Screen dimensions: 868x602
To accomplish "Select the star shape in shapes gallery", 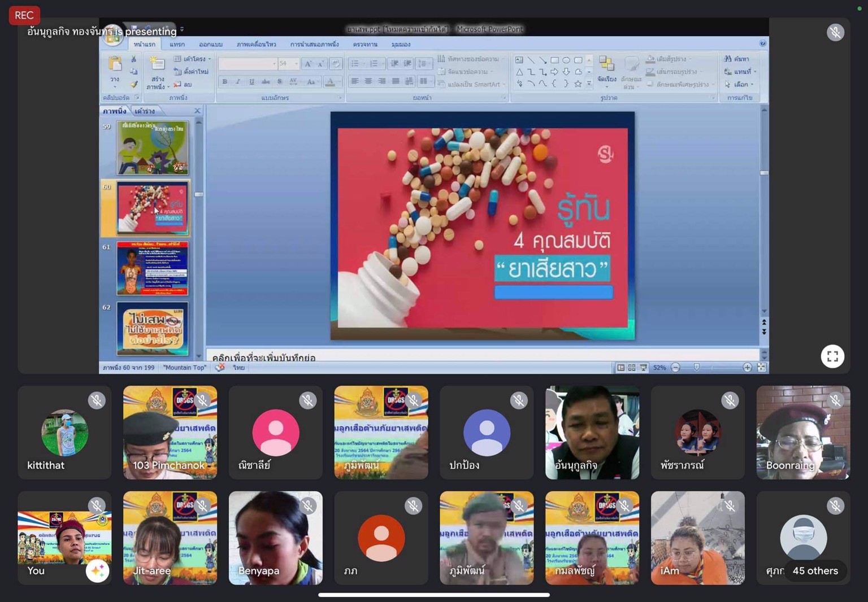I will [578, 84].
